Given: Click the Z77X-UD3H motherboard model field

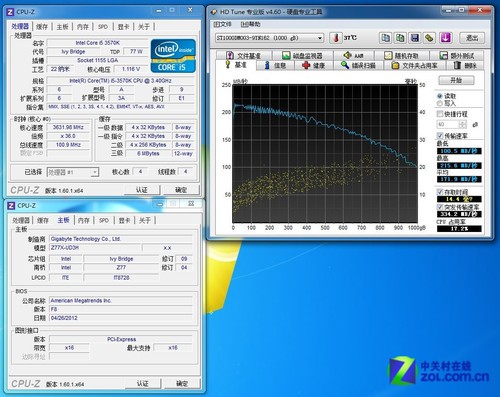Looking at the screenshot, I should (95, 247).
